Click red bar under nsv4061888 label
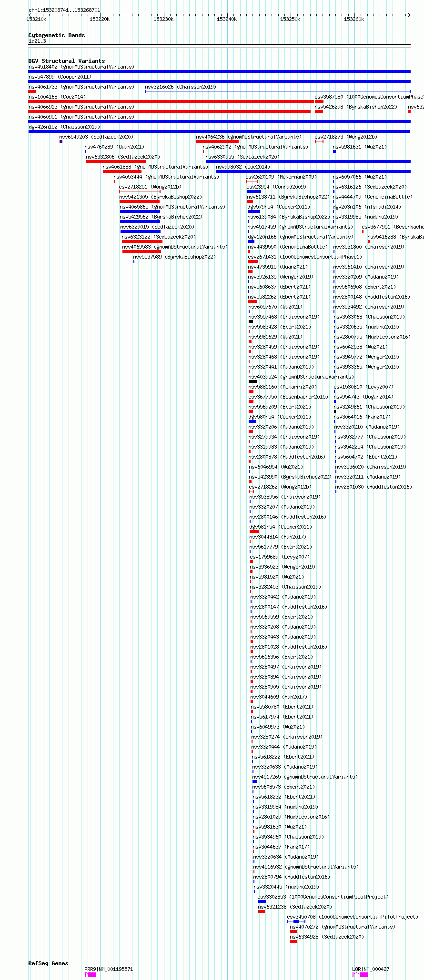Viewport: 424px width, 980px height. pos(122,171)
